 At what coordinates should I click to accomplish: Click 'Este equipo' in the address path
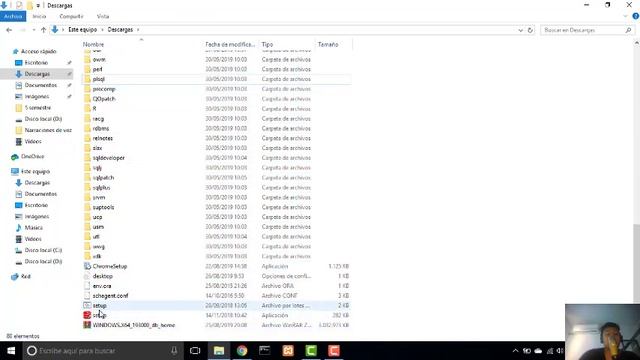click(82, 30)
